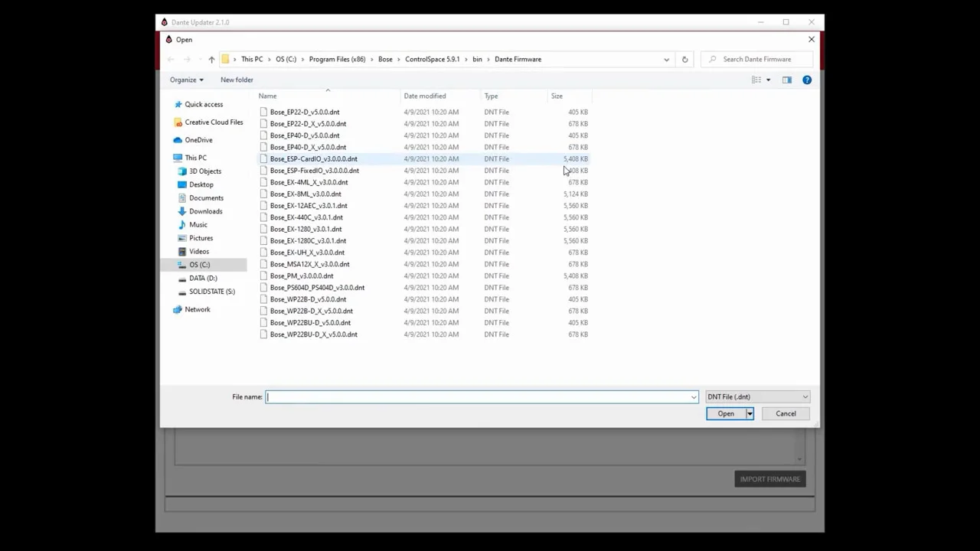The width and height of the screenshot is (980, 551).
Task: Select file Bose_EX-8ML_v3.0.0.dnt
Action: (305, 194)
